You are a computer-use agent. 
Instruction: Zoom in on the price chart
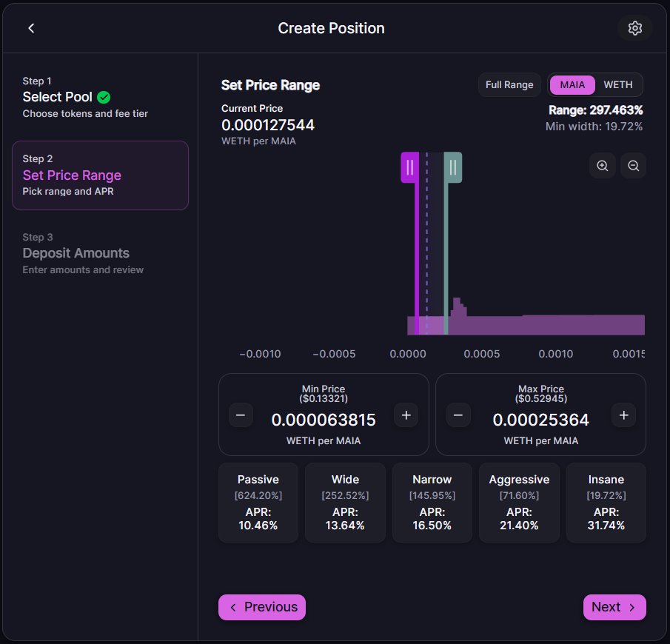tap(602, 165)
